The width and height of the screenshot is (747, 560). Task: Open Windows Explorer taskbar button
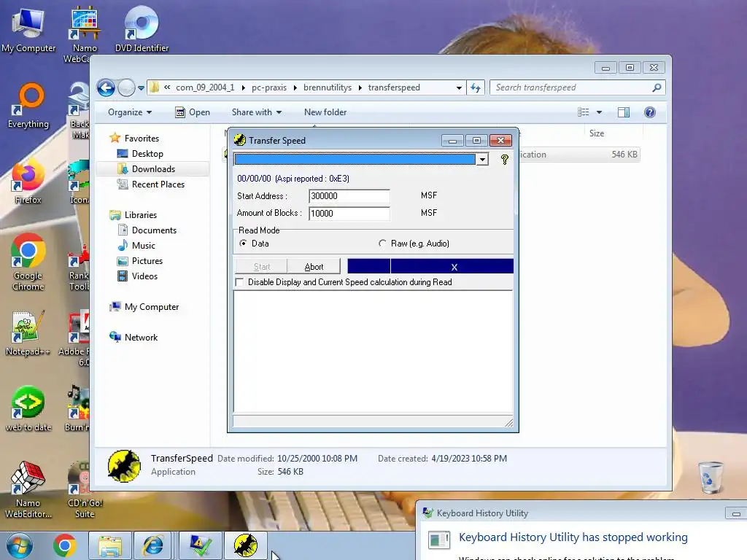click(110, 545)
